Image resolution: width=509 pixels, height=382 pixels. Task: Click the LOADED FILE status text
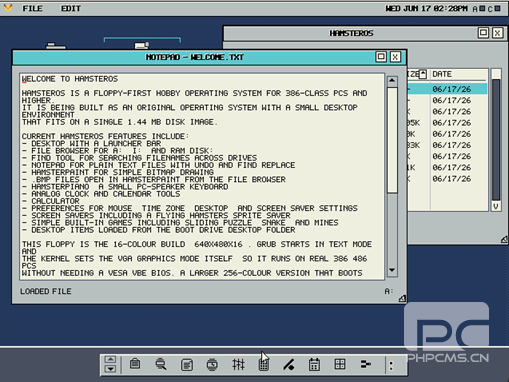[x=46, y=291]
